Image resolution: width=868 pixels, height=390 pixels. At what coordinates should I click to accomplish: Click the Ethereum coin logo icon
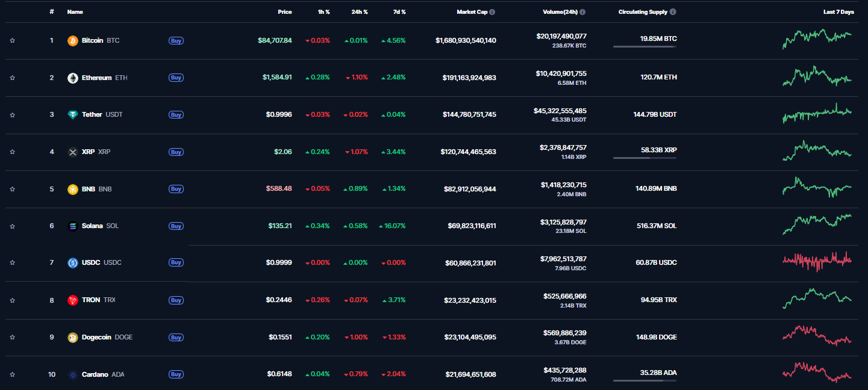[73, 78]
